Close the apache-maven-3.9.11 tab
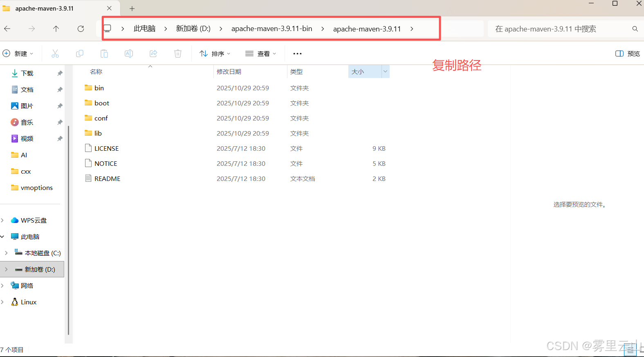The image size is (644, 357). 109,8
